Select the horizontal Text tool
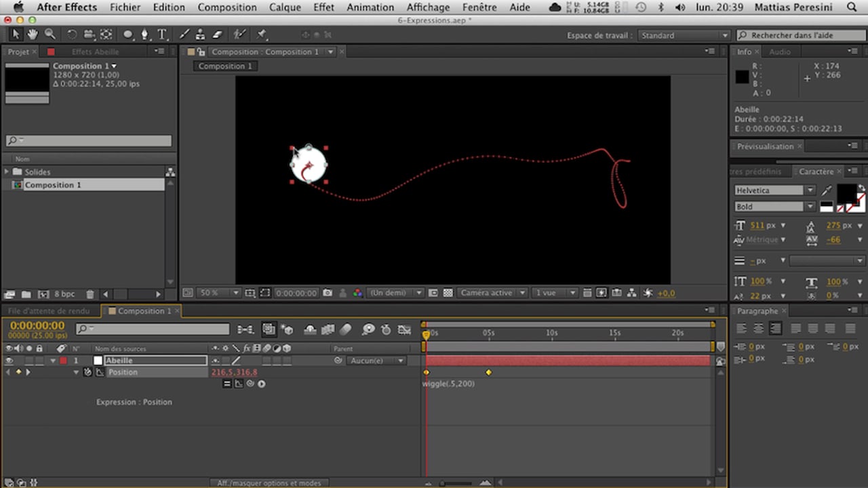The image size is (868, 488). [x=162, y=34]
